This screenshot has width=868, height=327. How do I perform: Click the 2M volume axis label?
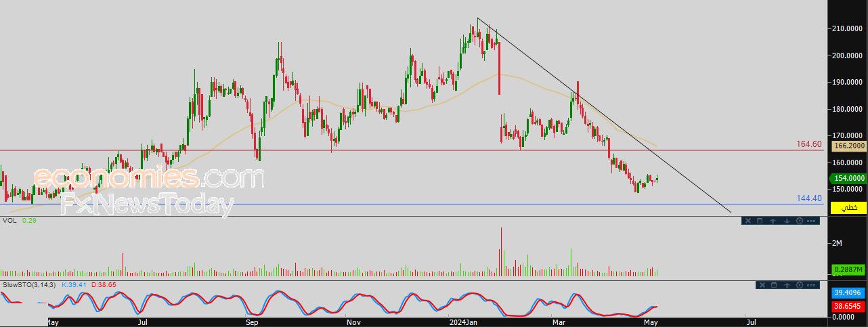(838, 243)
